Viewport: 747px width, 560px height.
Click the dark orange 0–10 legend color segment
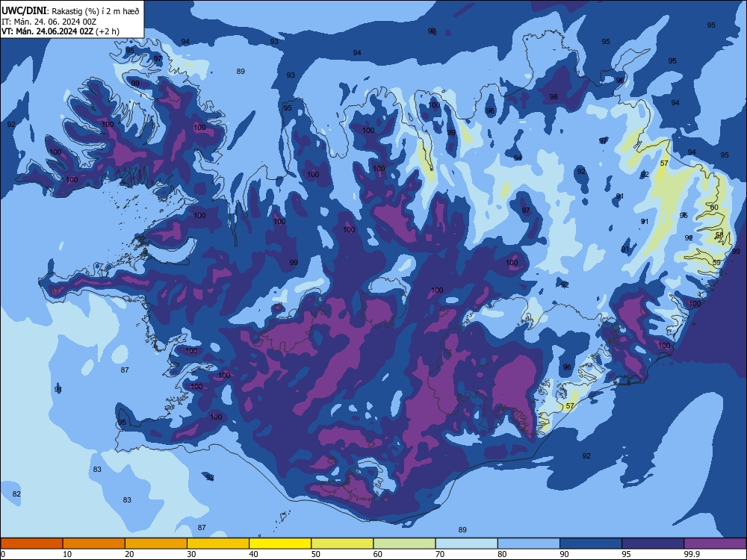click(31, 544)
